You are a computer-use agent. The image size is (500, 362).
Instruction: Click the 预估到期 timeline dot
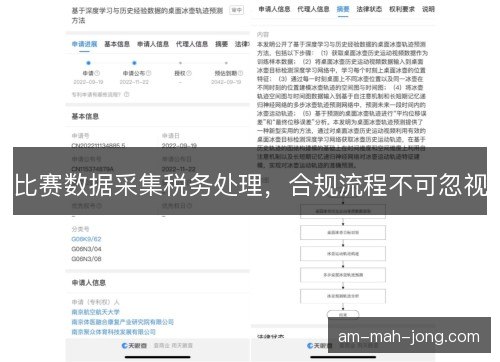[x=226, y=63]
